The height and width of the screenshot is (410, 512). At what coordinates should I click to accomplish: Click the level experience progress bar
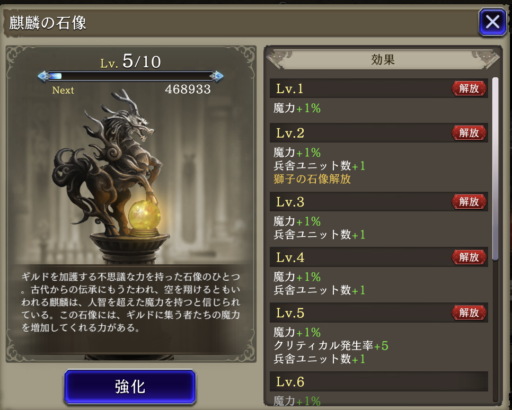click(130, 76)
